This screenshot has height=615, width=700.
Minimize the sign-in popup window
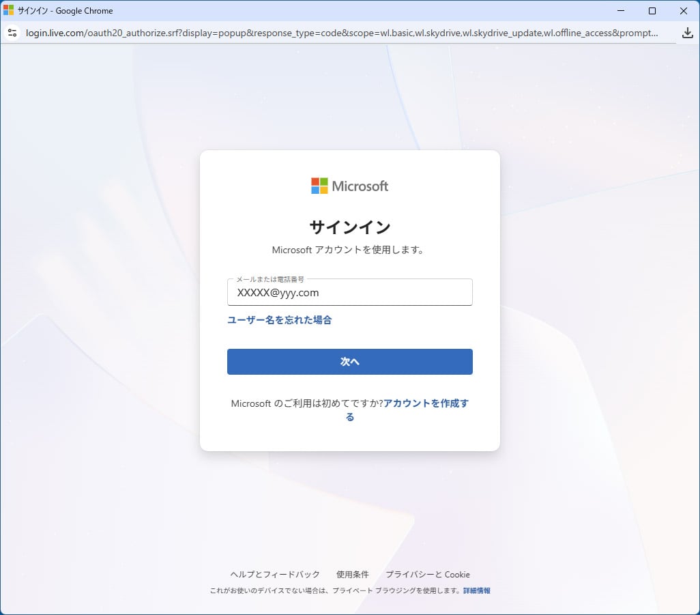coord(621,11)
